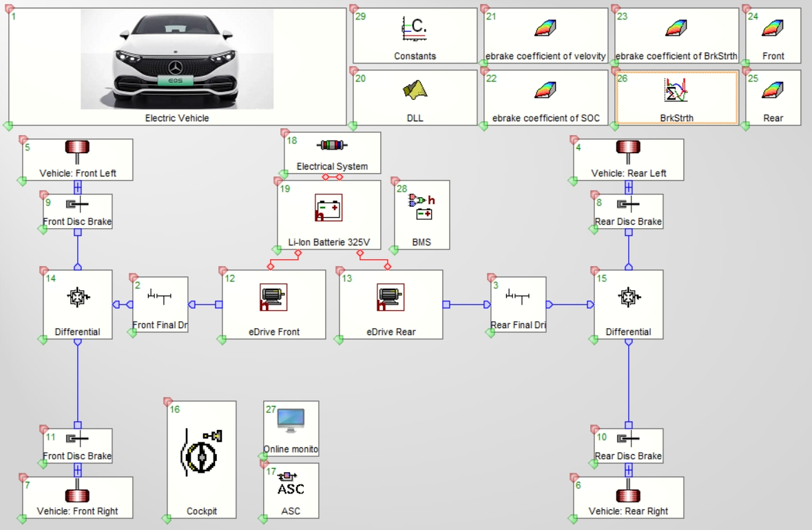Click the eDrive Rear motor icon
Screen dimensions: 812x530
[x=391, y=297]
